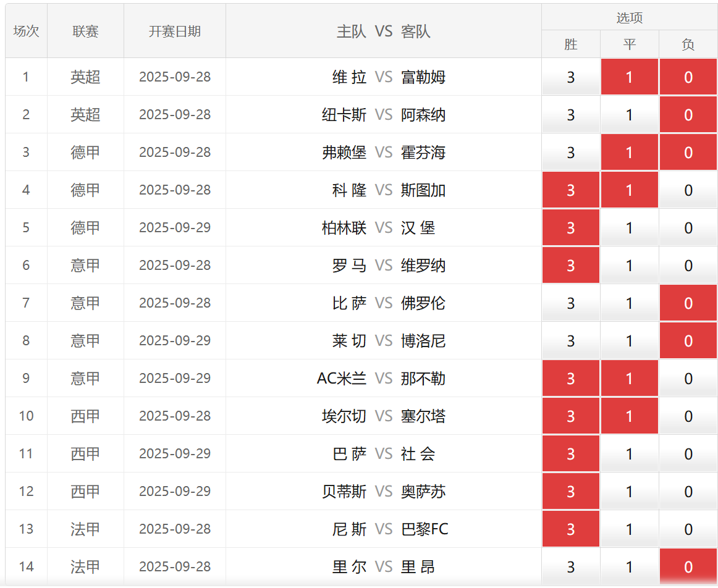Screen dimensions: 718x588
Task: Select loss option for 科隆 vs 斯图加
Action: [688, 190]
